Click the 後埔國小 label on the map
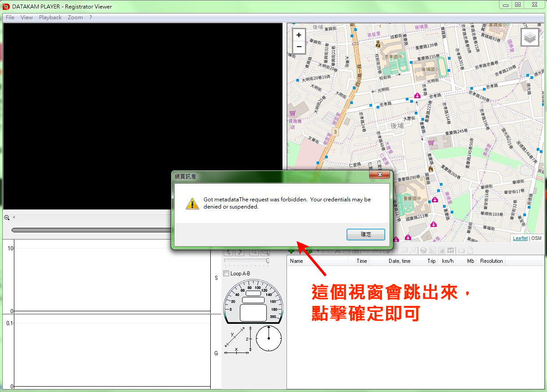This screenshot has height=392, width=547. coord(430,70)
